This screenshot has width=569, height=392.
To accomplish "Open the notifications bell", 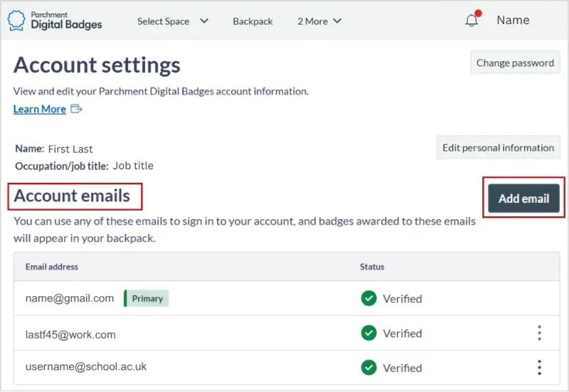I will pyautogui.click(x=472, y=20).
